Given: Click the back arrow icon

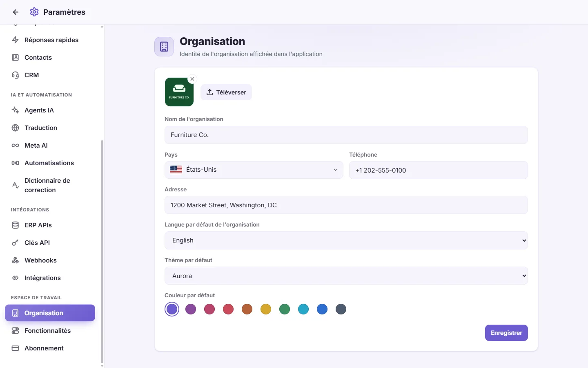Looking at the screenshot, I should point(16,12).
